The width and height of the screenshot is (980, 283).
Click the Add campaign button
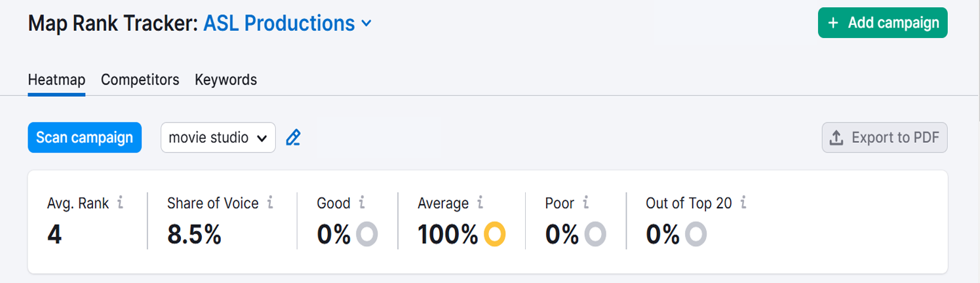point(882,23)
